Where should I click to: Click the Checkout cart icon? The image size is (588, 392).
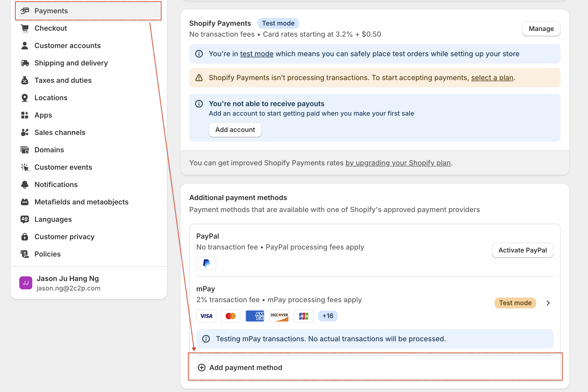click(x=25, y=28)
